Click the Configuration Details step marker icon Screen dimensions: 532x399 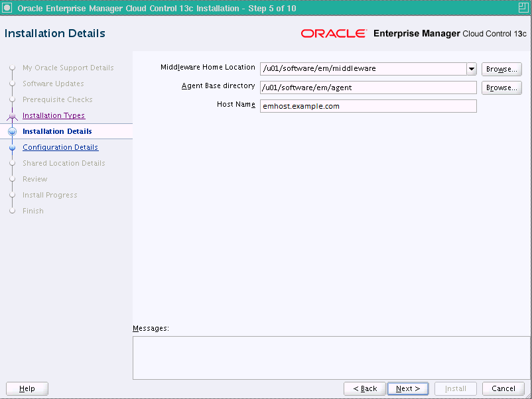(12, 147)
